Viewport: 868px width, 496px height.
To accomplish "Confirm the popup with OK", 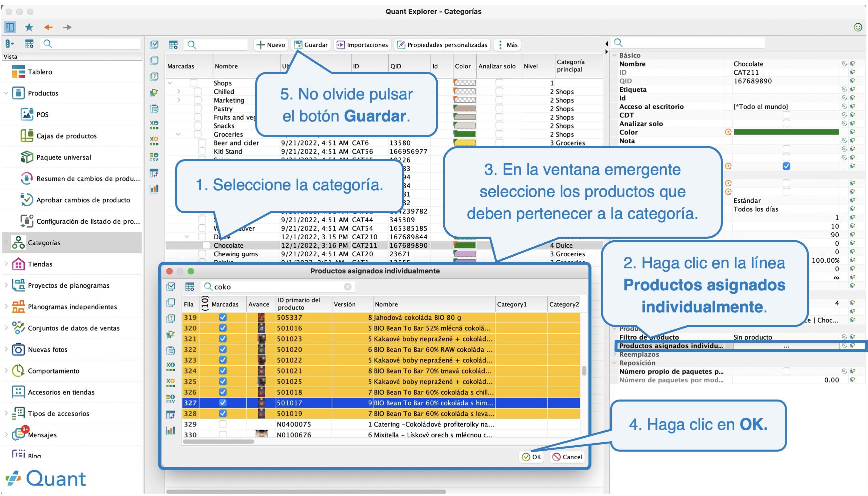I will click(531, 457).
